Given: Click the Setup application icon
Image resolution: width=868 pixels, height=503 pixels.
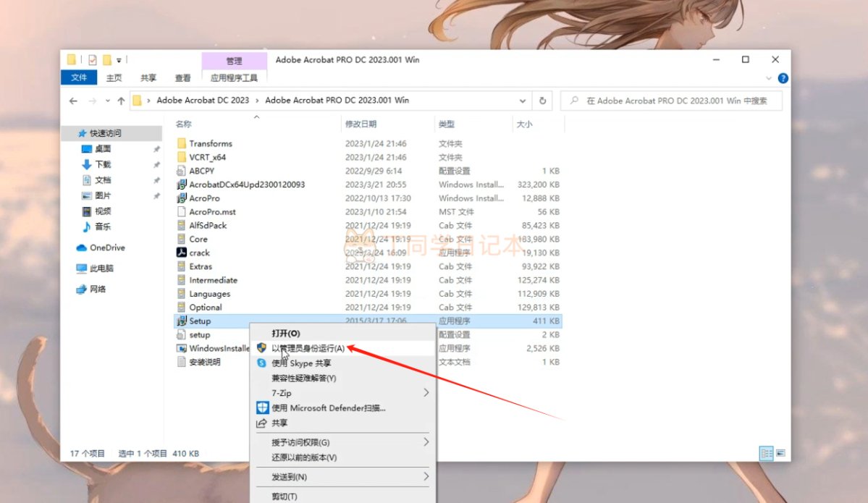Looking at the screenshot, I should [182, 321].
